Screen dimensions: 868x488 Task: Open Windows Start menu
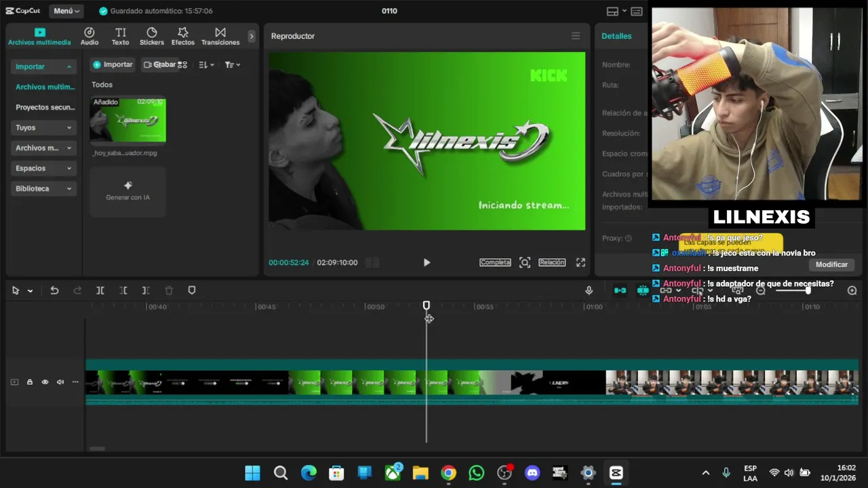pos(252,472)
